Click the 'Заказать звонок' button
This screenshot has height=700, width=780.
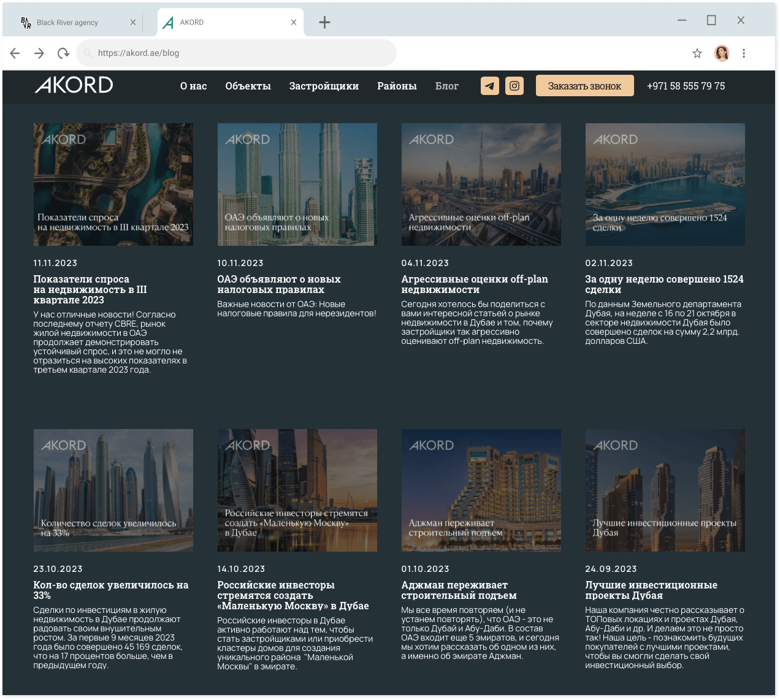(x=585, y=86)
